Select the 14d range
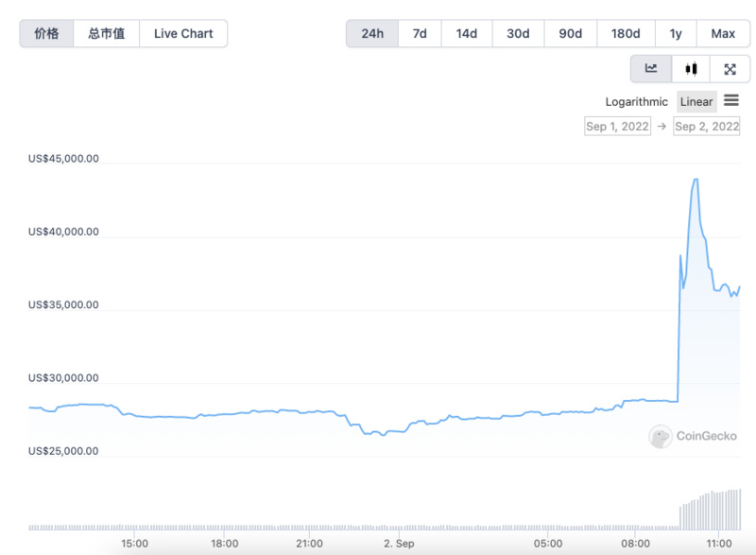 click(466, 33)
